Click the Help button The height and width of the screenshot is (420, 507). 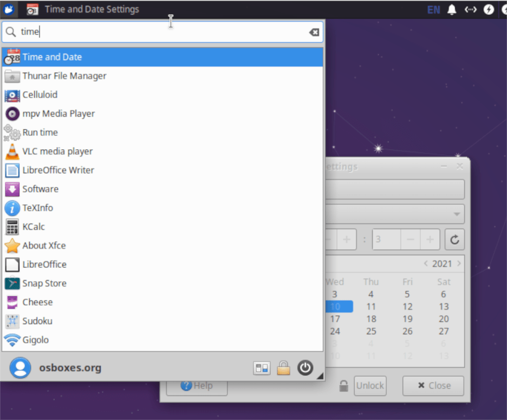197,385
